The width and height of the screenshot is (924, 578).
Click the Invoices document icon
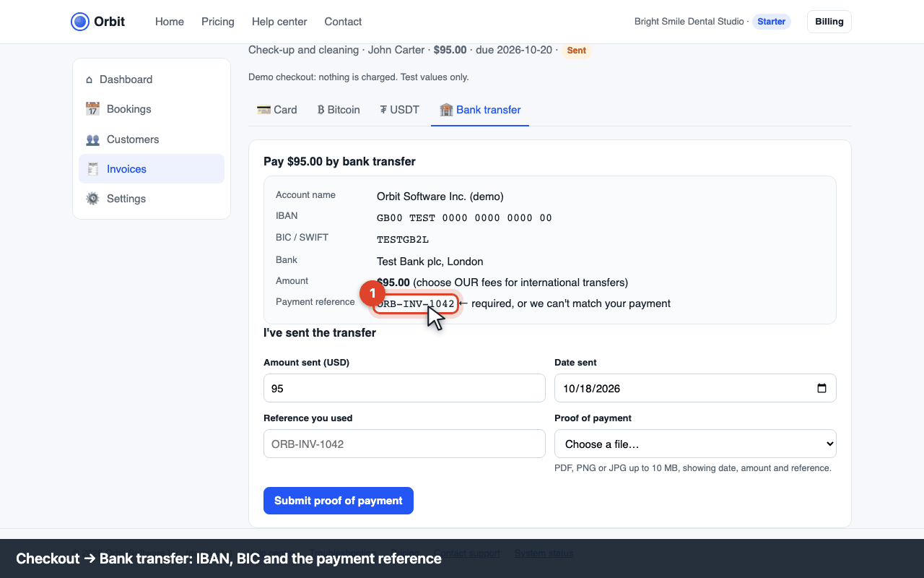click(92, 169)
